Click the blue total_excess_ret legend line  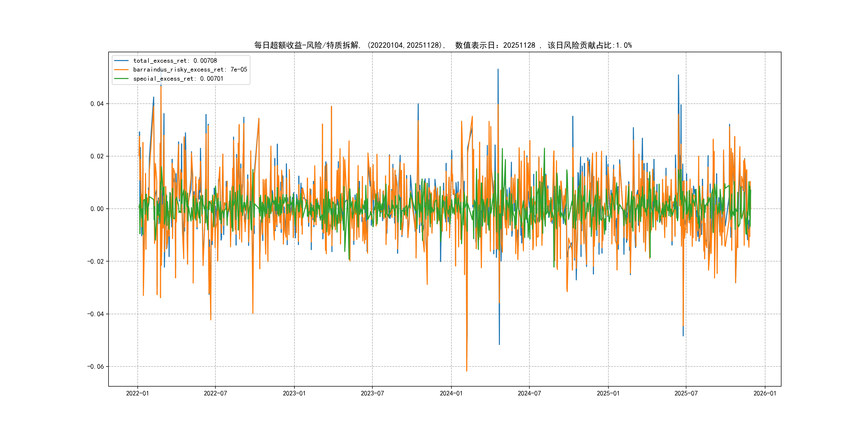[x=121, y=61]
